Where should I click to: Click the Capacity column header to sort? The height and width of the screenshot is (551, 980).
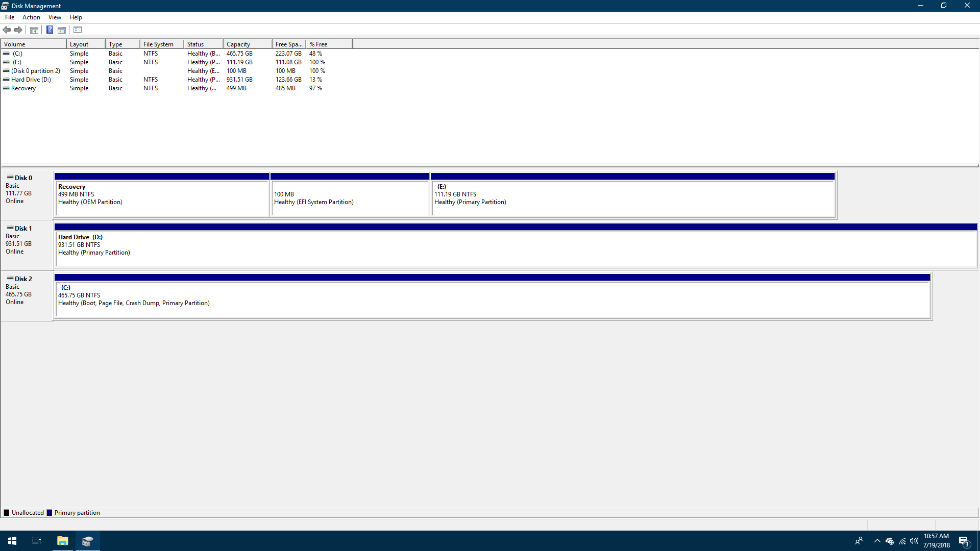pyautogui.click(x=237, y=44)
